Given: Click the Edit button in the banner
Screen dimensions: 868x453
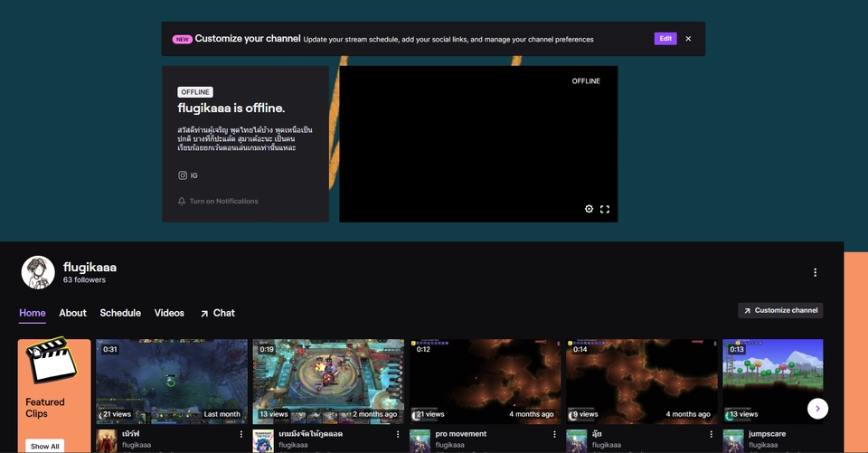Looking at the screenshot, I should pyautogui.click(x=665, y=39).
